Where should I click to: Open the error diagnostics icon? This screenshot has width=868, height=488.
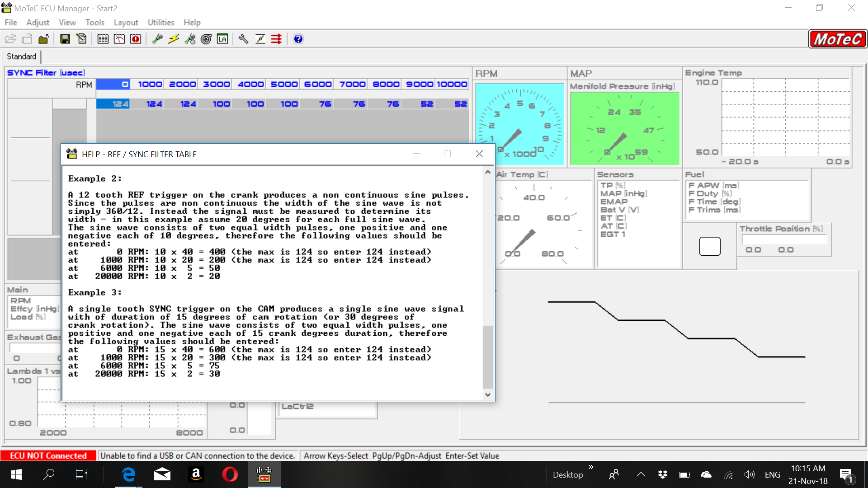coord(136,39)
